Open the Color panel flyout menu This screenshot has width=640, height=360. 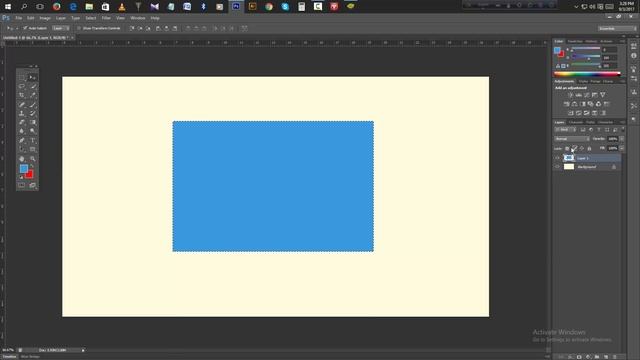(622, 41)
